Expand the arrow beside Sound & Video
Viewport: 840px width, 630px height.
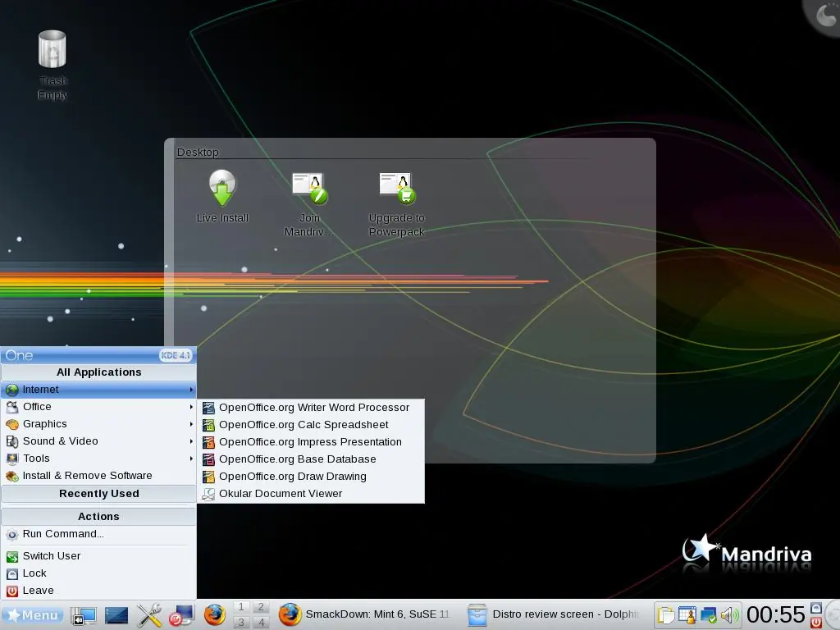tap(191, 441)
